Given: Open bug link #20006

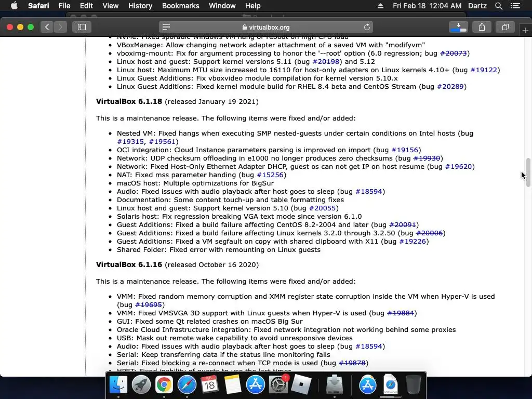Looking at the screenshot, I should [429, 233].
